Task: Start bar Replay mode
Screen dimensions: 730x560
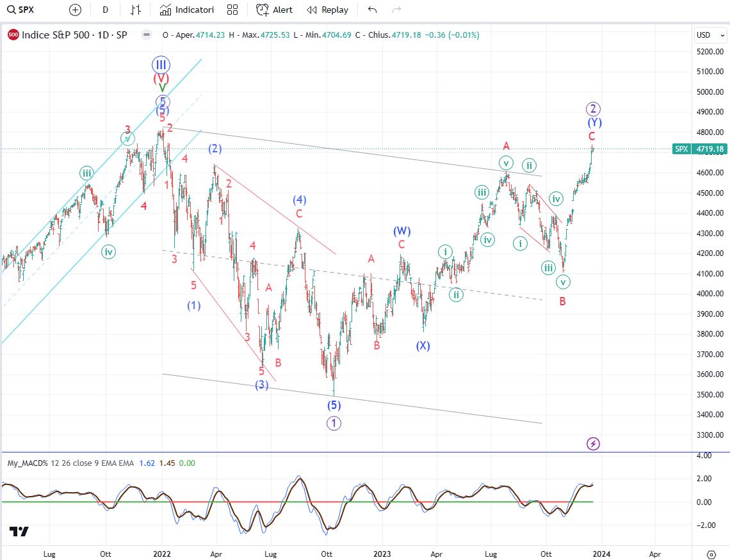Action: (x=327, y=10)
